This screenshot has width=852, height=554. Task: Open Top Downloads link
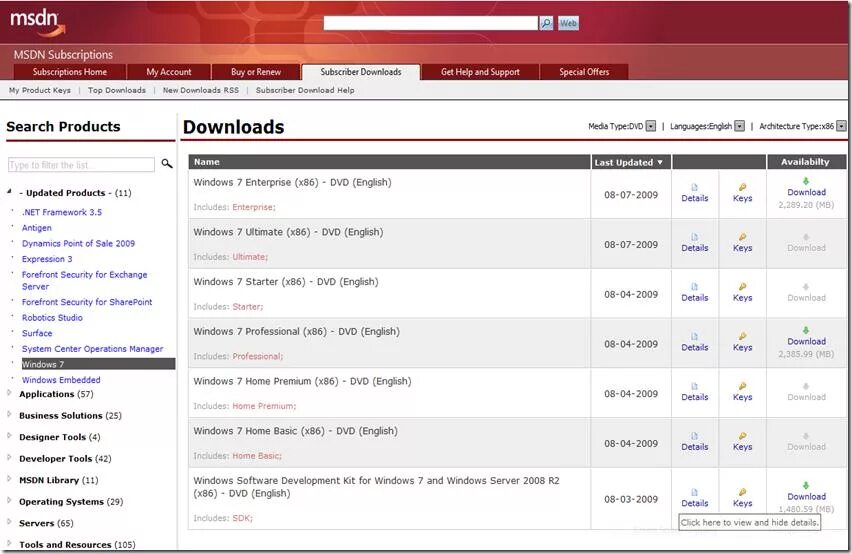(117, 90)
